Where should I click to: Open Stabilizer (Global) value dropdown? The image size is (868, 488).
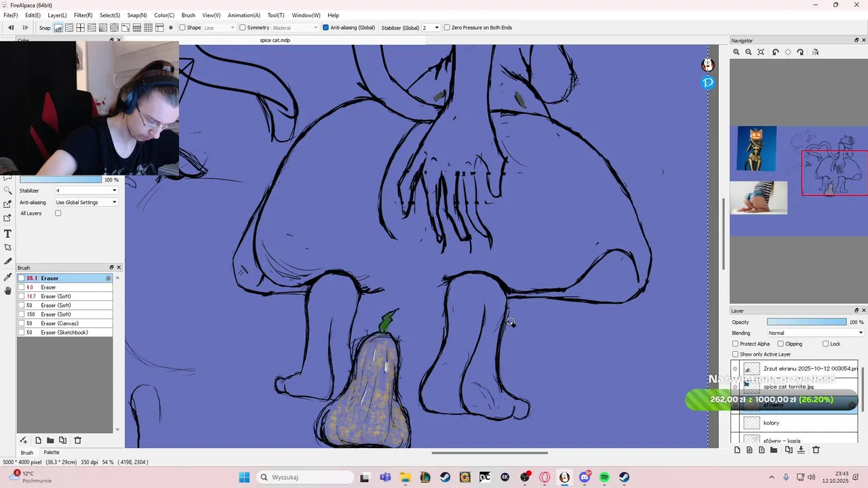click(x=431, y=28)
